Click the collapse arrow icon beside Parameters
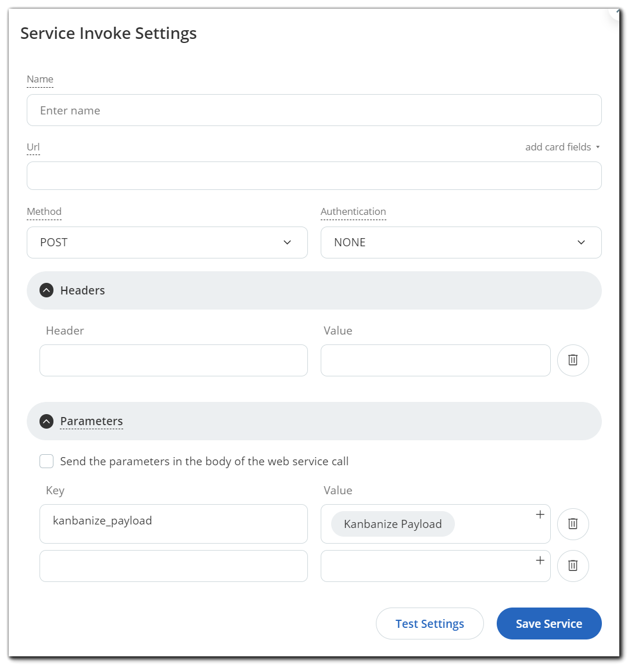The width and height of the screenshot is (635, 672). click(x=46, y=421)
